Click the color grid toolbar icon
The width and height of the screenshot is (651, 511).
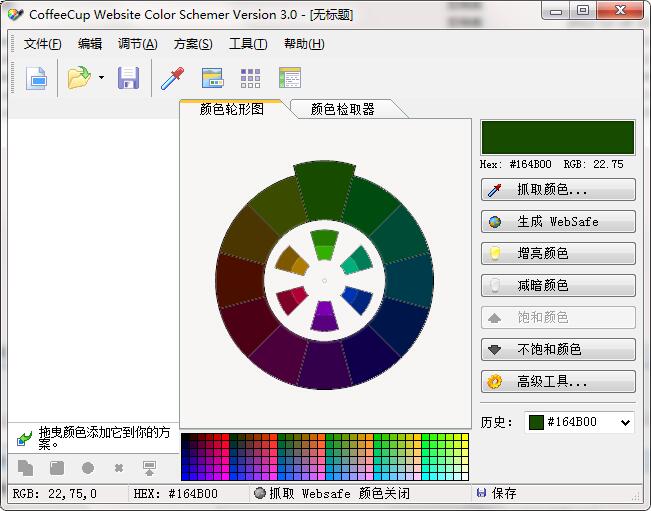(251, 78)
